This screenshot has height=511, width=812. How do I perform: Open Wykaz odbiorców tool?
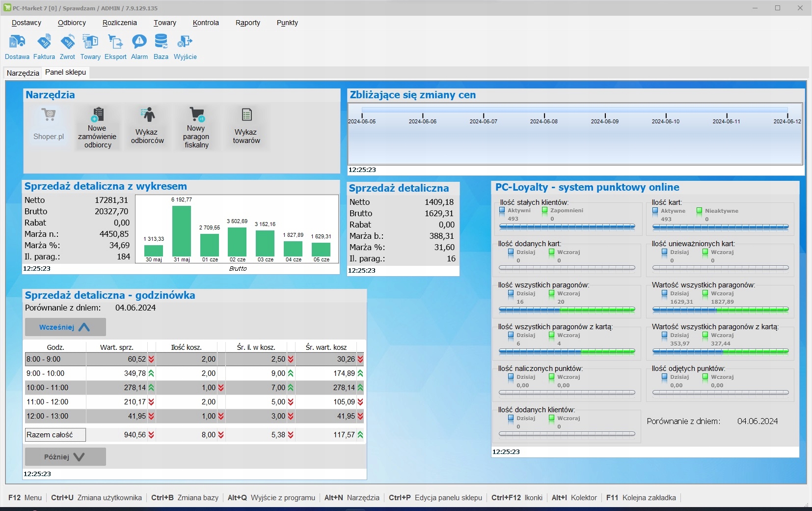click(x=147, y=127)
